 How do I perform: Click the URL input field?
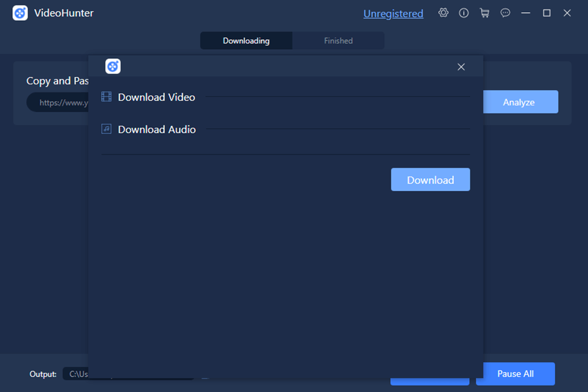[x=58, y=102]
